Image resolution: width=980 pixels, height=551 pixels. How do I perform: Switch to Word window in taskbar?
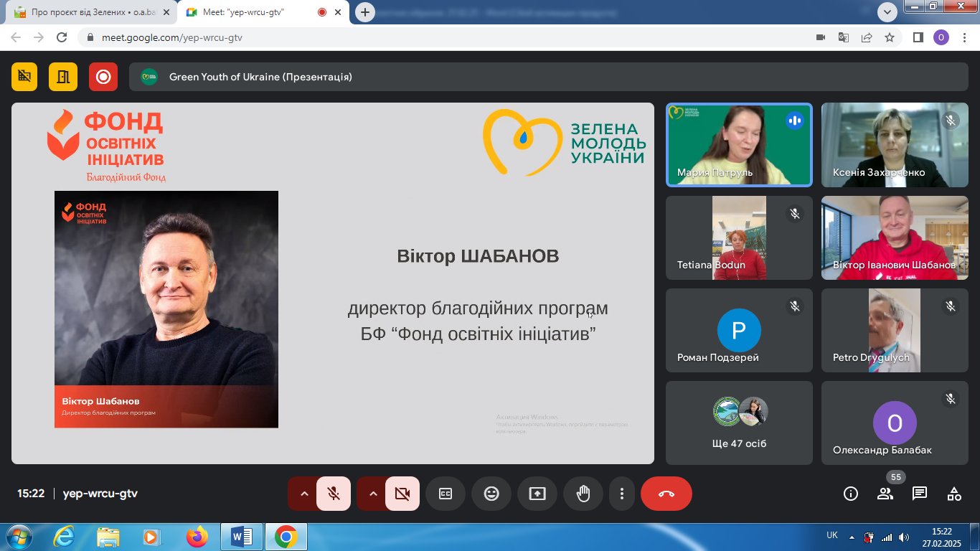[241, 537]
